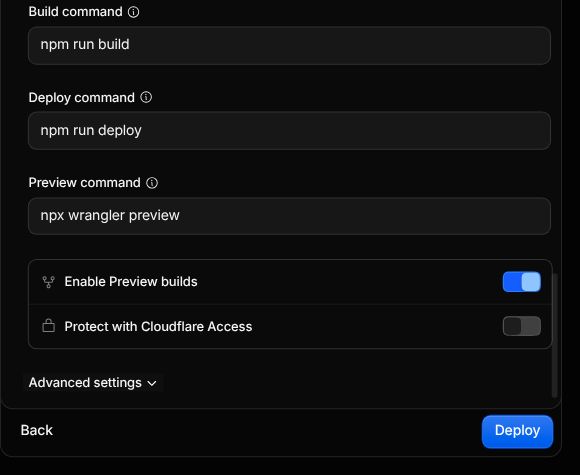Click the "Build command" label text
Screen dimensions: 580x475
[x=75, y=12]
